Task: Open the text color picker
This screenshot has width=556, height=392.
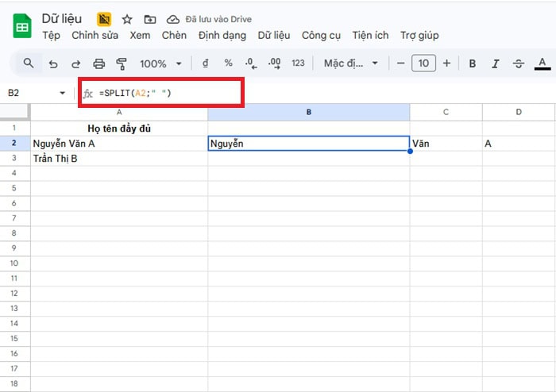Action: click(542, 63)
